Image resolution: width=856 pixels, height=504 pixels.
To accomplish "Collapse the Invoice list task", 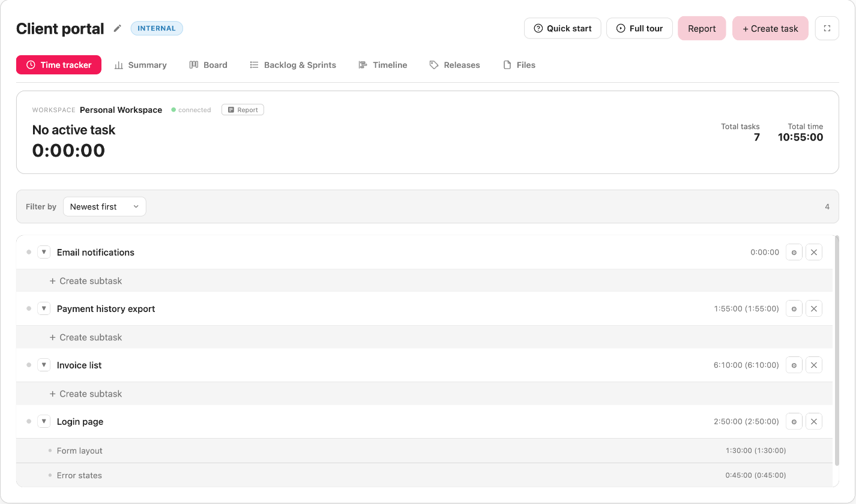I will (x=44, y=365).
